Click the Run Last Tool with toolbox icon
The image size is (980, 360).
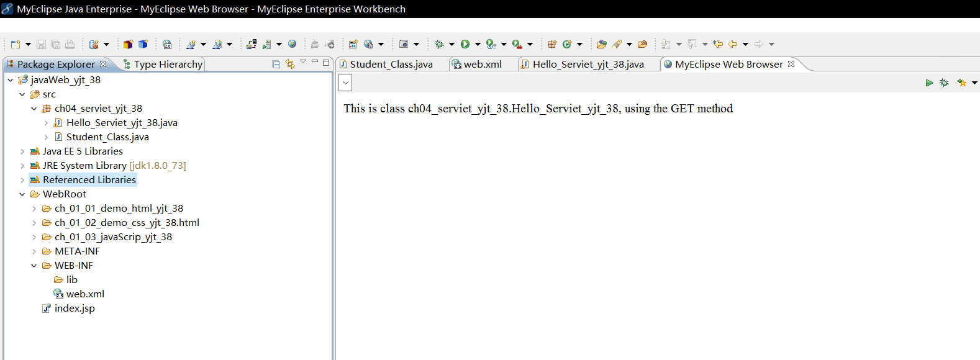(x=517, y=44)
